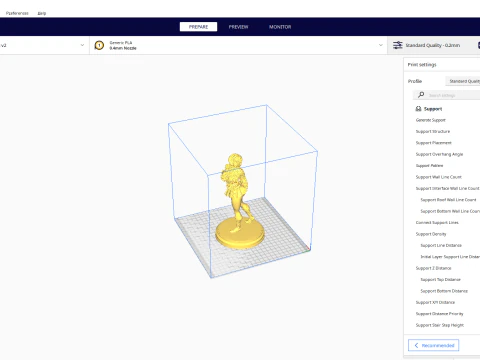480x360 pixels.
Task: Switch to the PREVIEW stage tab
Action: pos(238,27)
